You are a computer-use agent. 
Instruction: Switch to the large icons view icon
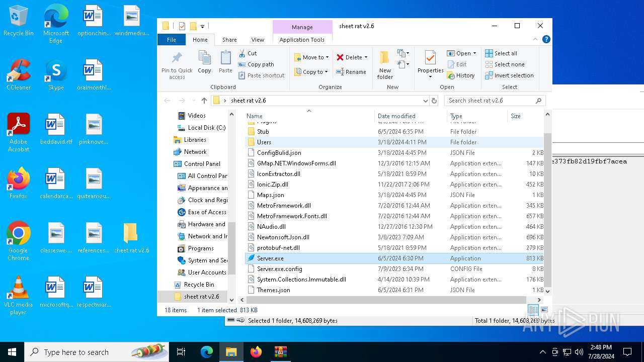click(544, 310)
